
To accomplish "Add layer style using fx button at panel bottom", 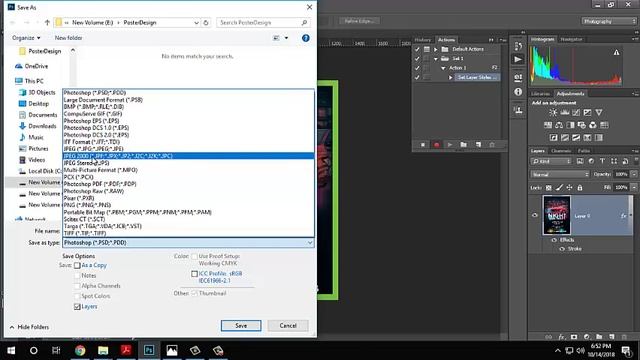I will point(561,337).
